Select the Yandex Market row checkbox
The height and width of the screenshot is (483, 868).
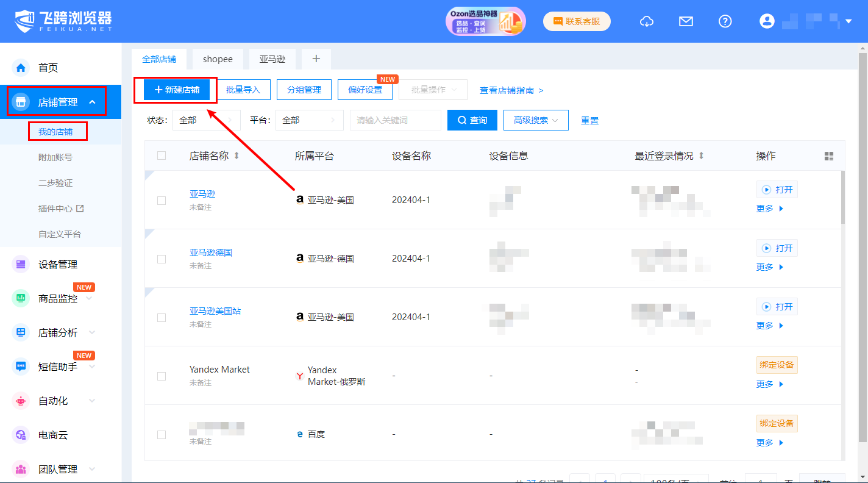click(162, 376)
